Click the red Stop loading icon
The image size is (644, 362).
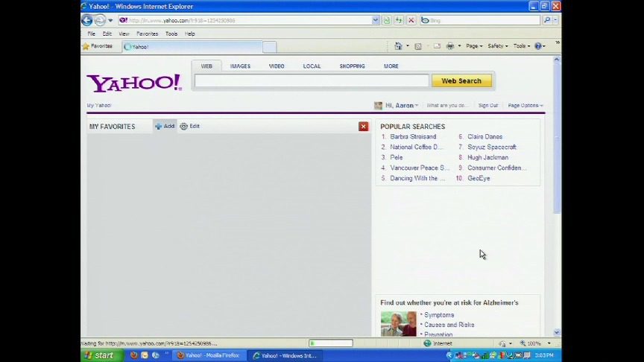coord(411,20)
